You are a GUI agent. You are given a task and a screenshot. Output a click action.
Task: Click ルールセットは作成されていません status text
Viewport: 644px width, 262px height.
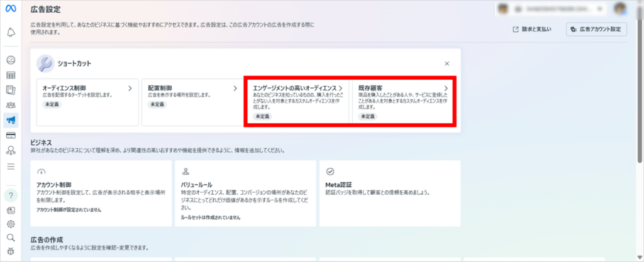(x=210, y=217)
